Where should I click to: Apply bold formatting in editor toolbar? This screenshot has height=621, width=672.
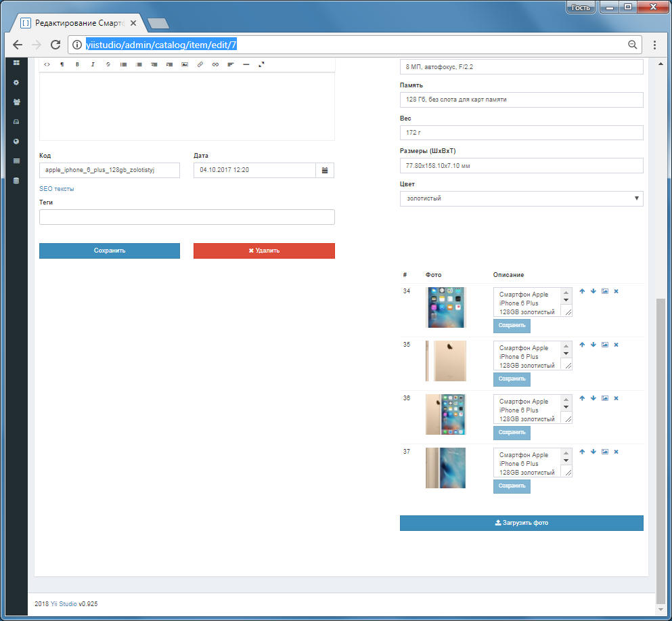[x=77, y=65]
